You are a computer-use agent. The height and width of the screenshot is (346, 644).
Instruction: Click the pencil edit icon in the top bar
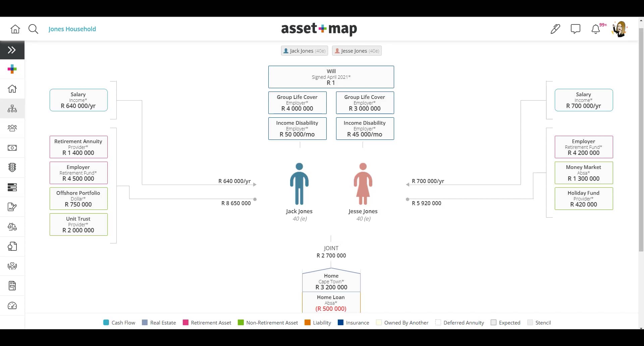point(555,29)
